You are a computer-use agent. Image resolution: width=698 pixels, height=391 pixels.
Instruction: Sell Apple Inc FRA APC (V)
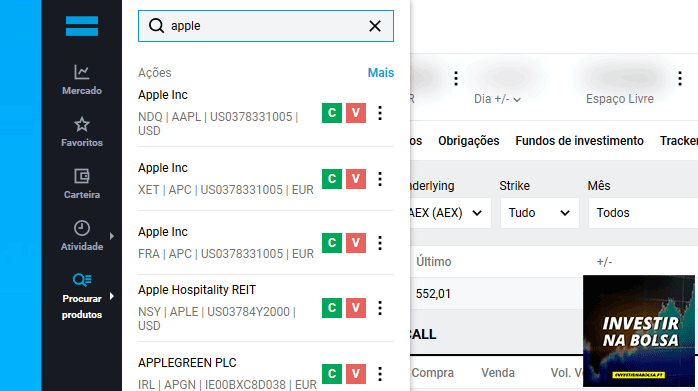click(x=356, y=243)
